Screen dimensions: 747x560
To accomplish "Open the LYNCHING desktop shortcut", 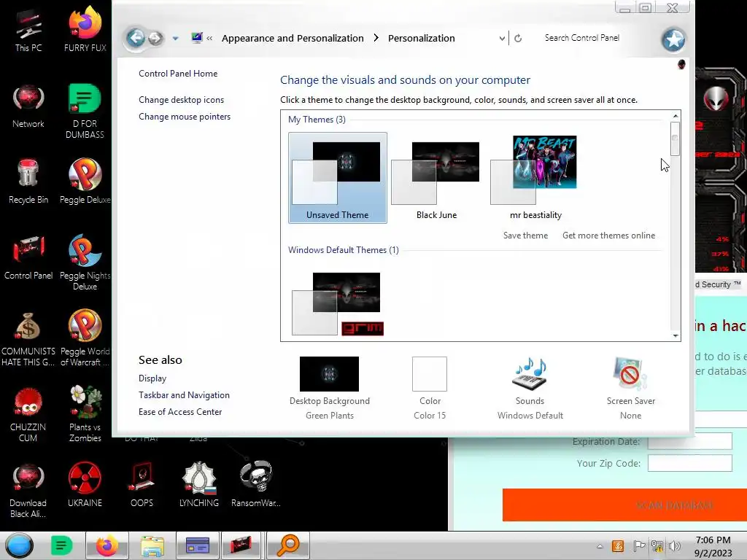I will point(199,485).
